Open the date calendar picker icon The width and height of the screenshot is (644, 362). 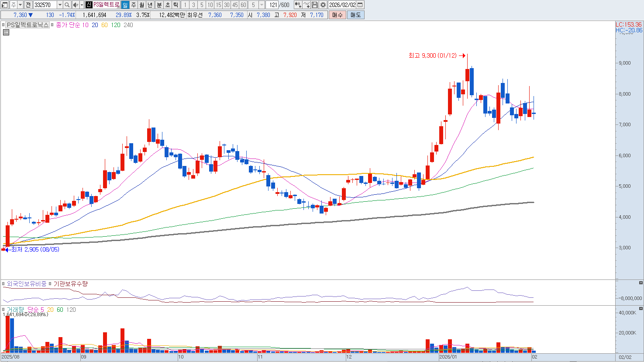click(x=360, y=5)
